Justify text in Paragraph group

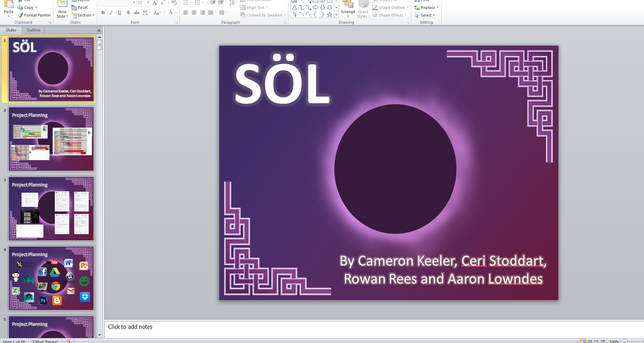[x=211, y=13]
